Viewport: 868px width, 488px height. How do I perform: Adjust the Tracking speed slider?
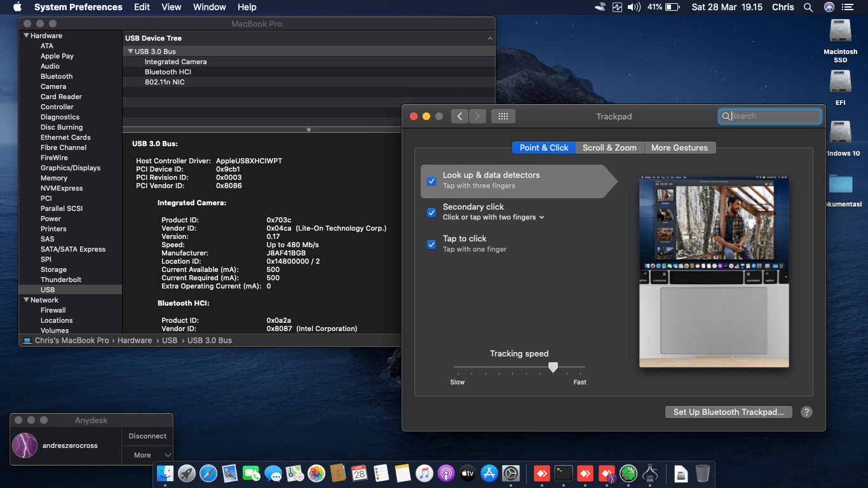coord(553,367)
